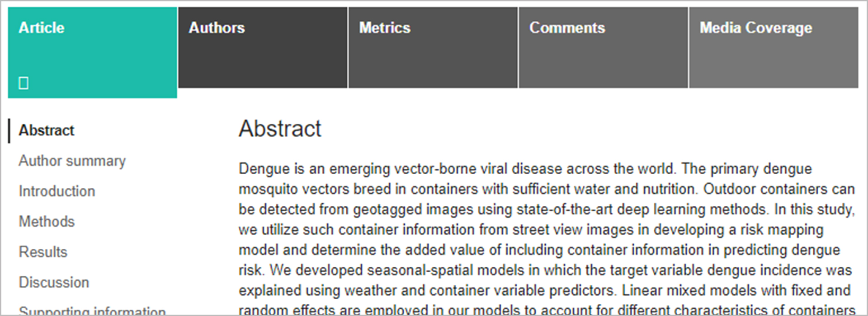
Task: Navigate to the Introduction section
Action: click(57, 191)
